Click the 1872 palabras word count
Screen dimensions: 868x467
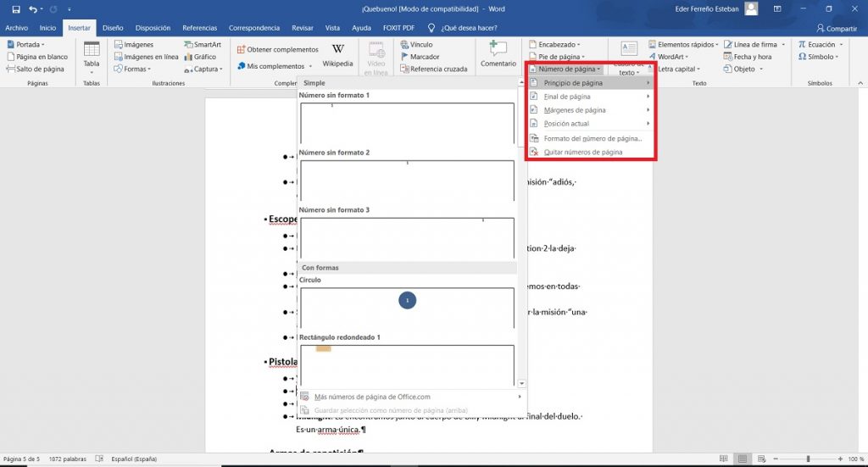point(68,459)
